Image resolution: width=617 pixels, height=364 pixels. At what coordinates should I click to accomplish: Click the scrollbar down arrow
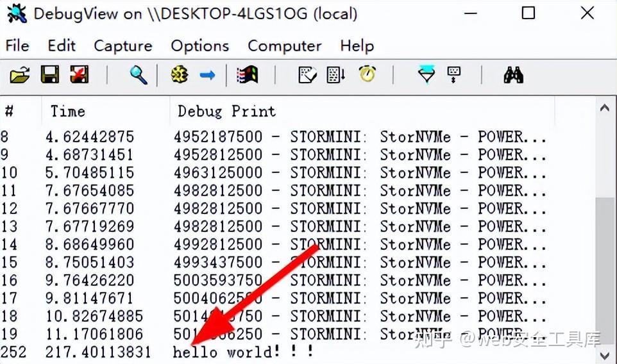click(x=605, y=355)
